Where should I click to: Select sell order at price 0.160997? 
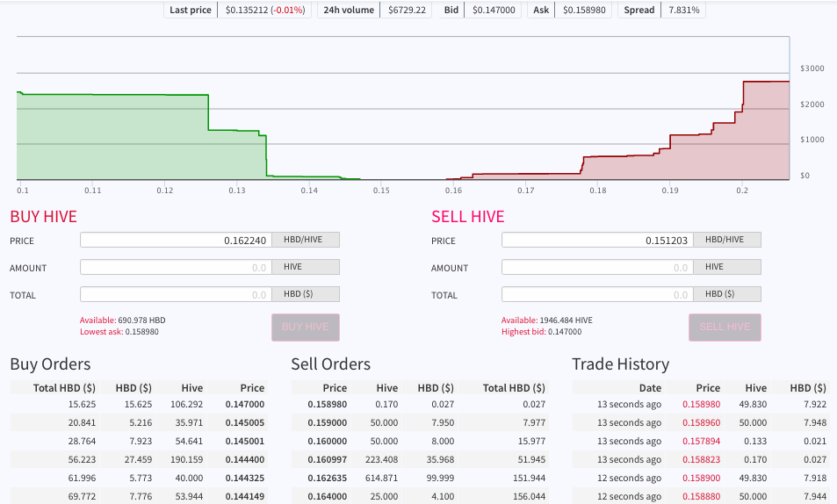(x=420, y=460)
